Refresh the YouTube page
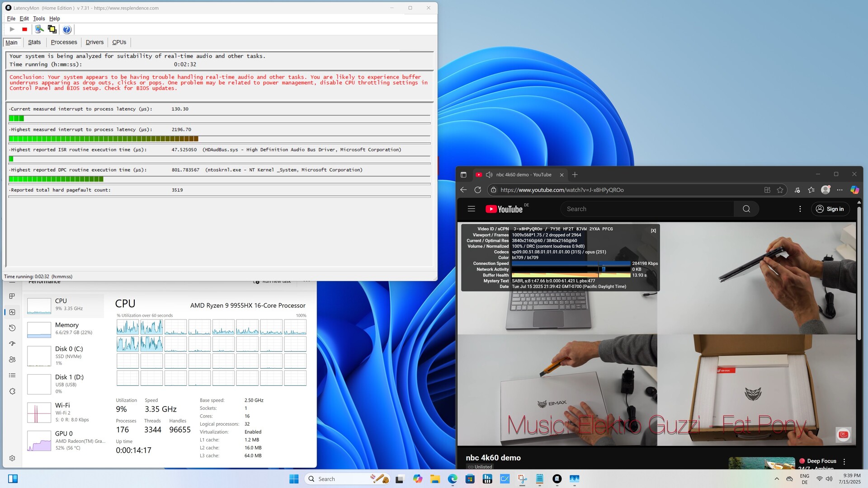Image resolution: width=868 pixels, height=488 pixels. coord(477,190)
